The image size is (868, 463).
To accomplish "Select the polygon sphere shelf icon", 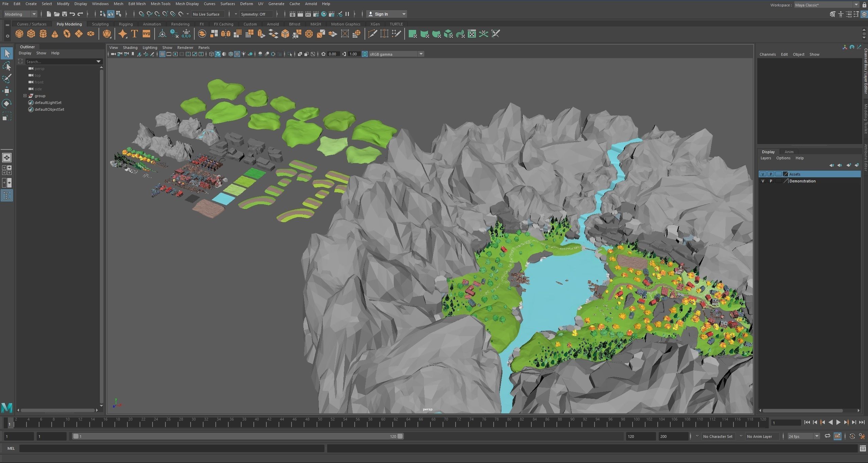I will [x=19, y=34].
